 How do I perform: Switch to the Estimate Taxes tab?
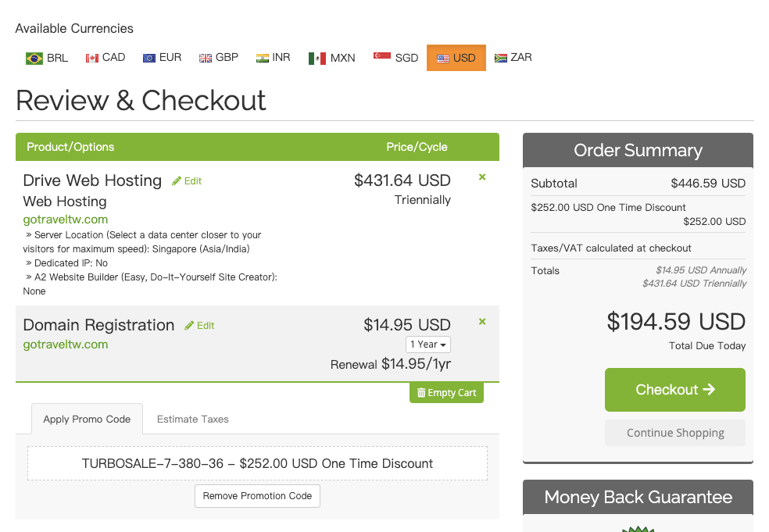point(193,420)
